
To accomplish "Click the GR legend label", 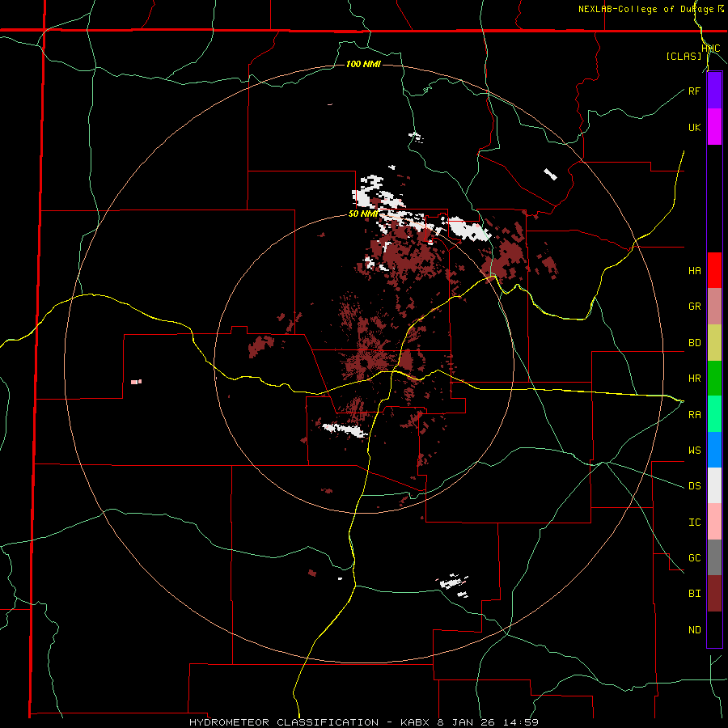I will (x=694, y=307).
